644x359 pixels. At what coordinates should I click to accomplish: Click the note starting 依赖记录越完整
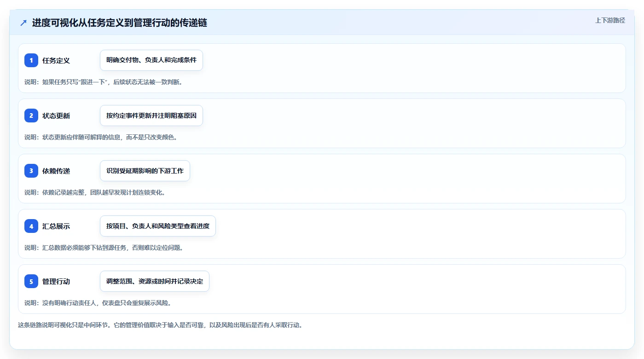click(x=95, y=192)
